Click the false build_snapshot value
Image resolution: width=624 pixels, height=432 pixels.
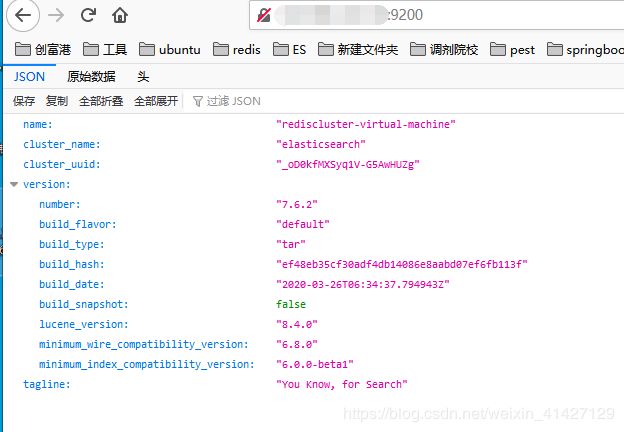click(291, 304)
